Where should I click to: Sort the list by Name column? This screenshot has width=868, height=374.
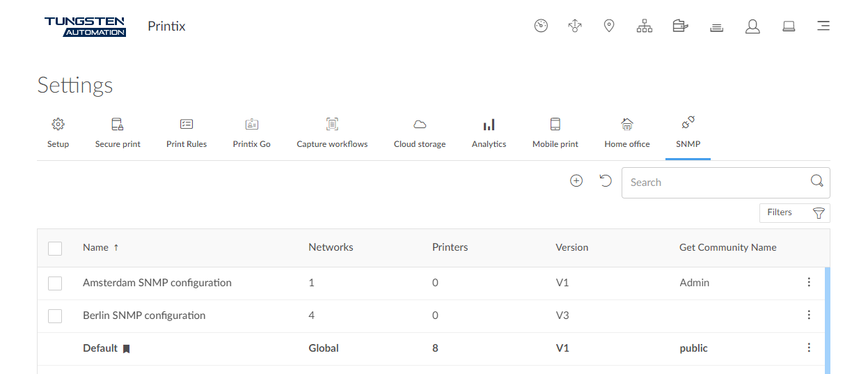coord(95,247)
